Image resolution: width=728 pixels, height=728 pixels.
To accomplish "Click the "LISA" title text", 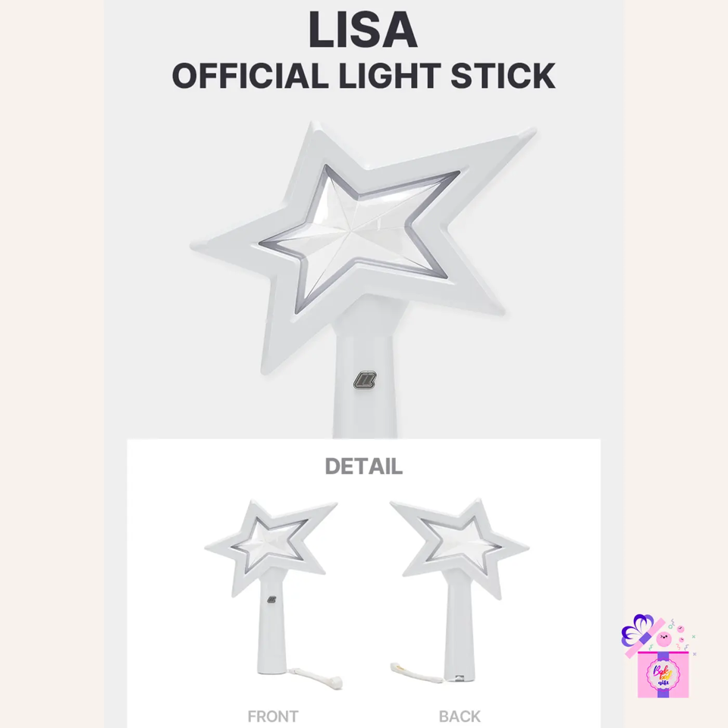I will (x=362, y=32).
